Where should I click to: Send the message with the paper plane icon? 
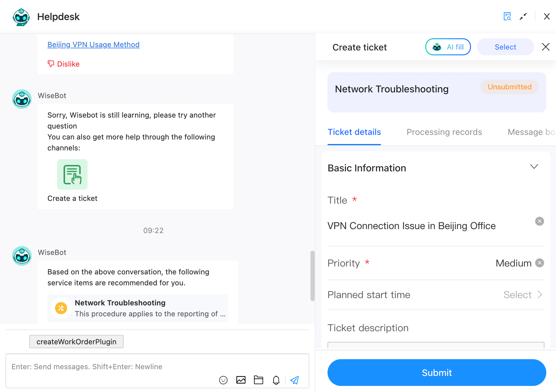[294, 380]
